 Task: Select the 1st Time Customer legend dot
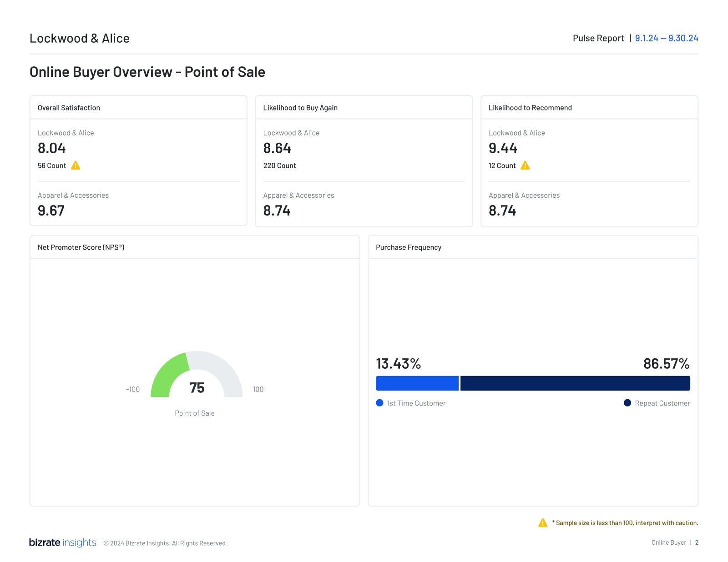click(379, 403)
